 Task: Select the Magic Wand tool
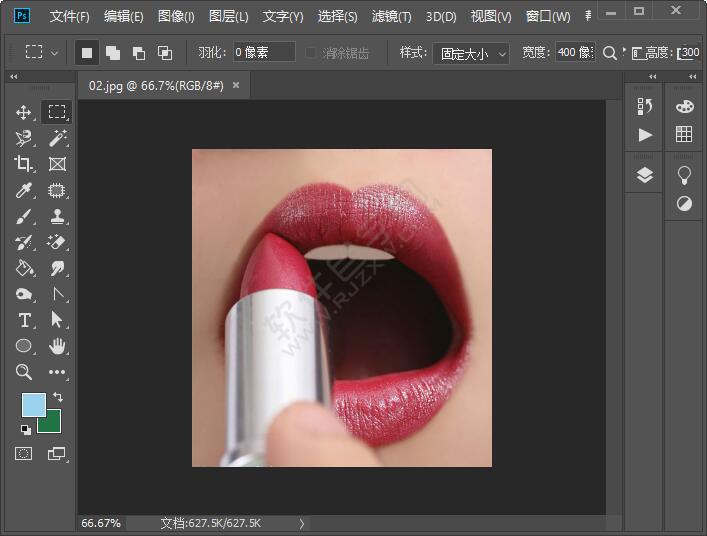57,138
